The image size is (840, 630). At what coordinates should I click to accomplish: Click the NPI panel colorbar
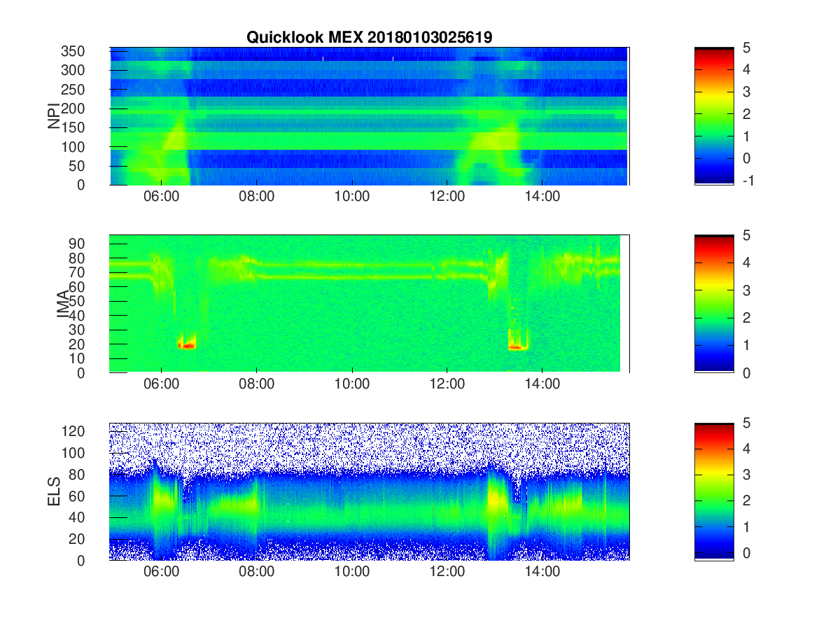(x=714, y=116)
